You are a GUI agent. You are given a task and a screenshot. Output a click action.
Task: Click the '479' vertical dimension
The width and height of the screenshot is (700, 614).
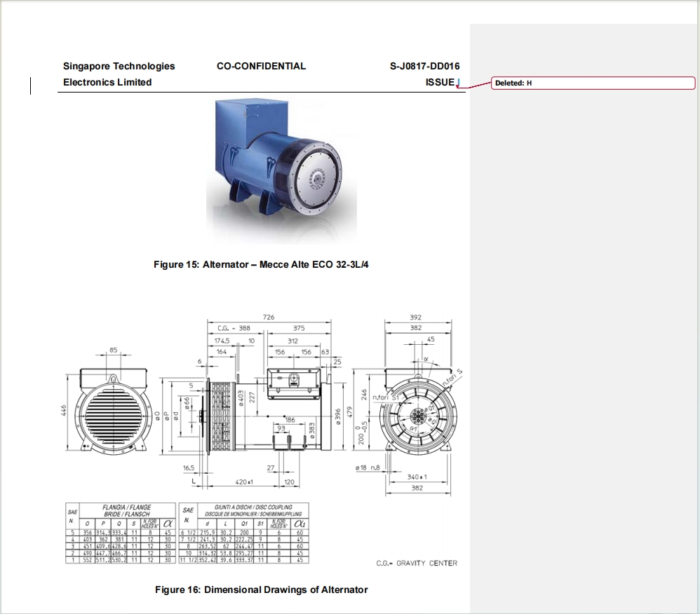click(349, 412)
